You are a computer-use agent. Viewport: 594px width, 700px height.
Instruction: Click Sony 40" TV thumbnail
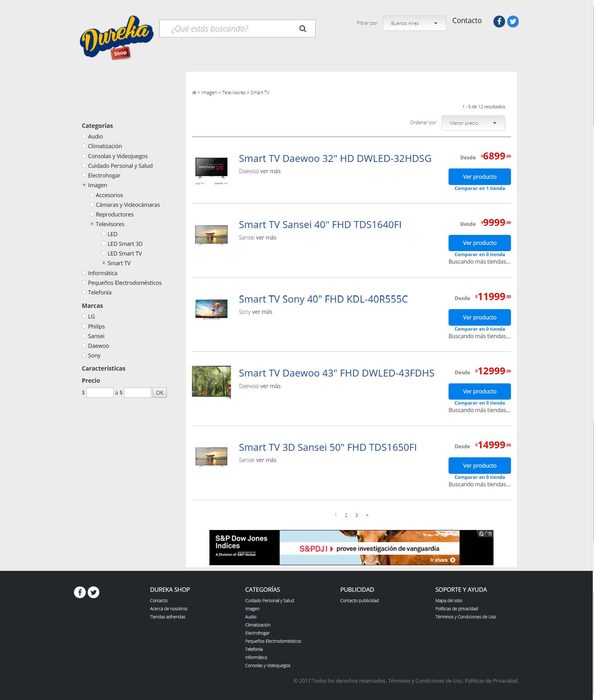211,309
